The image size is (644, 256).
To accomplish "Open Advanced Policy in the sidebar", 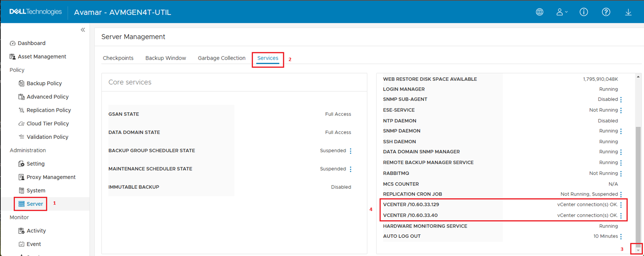I will [48, 97].
